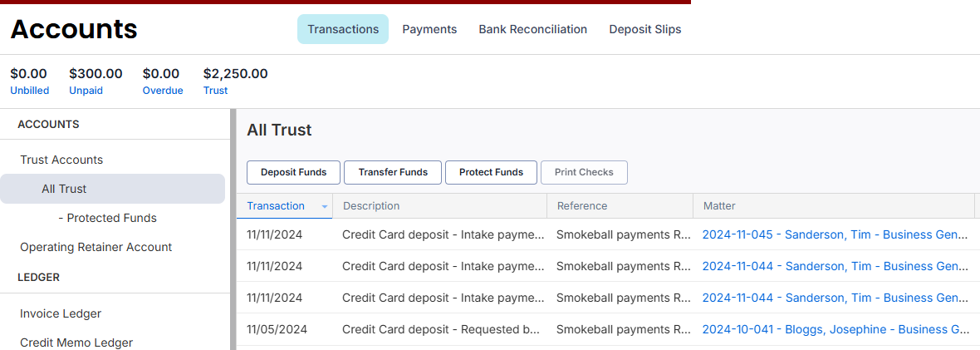Click the Transfer Funds button
This screenshot has height=350, width=980.
tap(393, 172)
